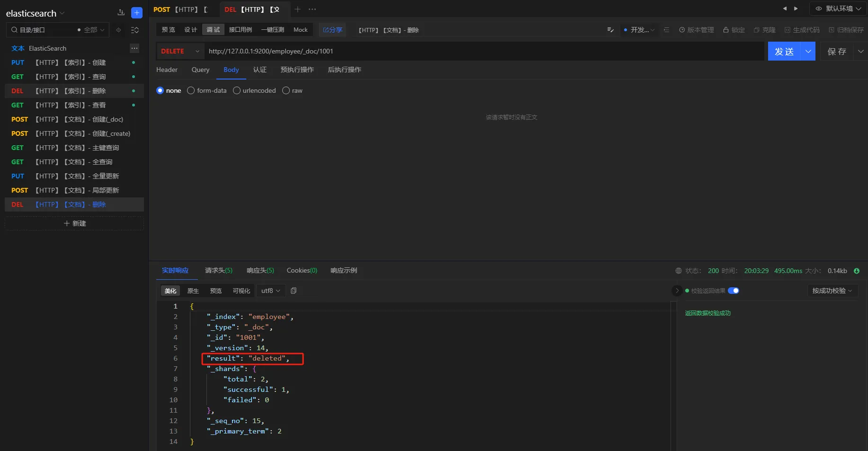Screen dimensions: 868x451
Task: Click the collapse-all icon in sidebar
Action: 135,30
